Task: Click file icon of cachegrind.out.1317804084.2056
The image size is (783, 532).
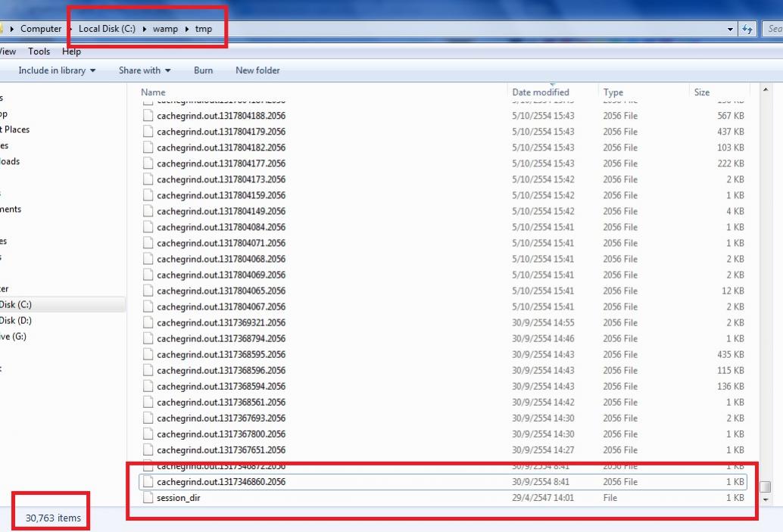Action: click(148, 227)
